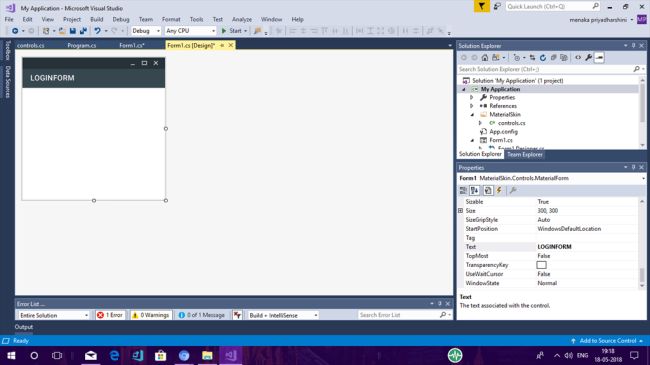Close the Form1.cs [Design] tab

point(231,45)
